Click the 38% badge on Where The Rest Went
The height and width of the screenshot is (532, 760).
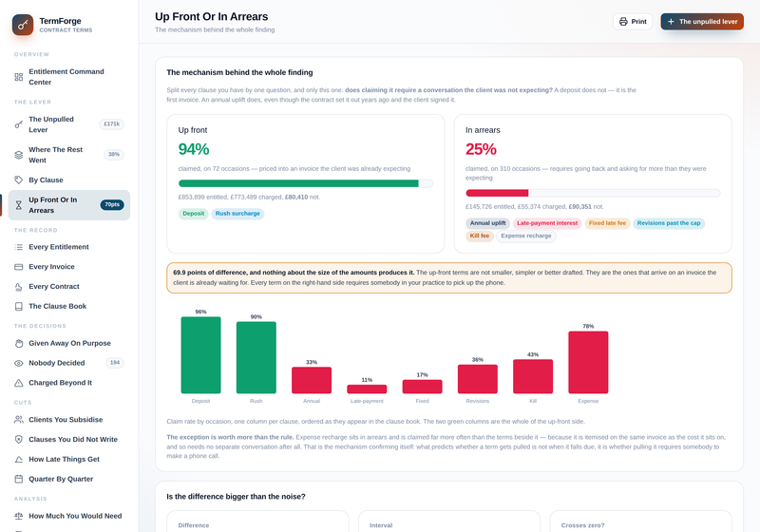pyautogui.click(x=114, y=155)
